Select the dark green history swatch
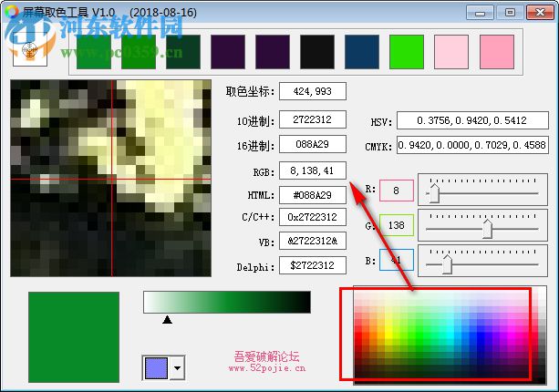The height and width of the screenshot is (392, 559). pyautogui.click(x=183, y=52)
